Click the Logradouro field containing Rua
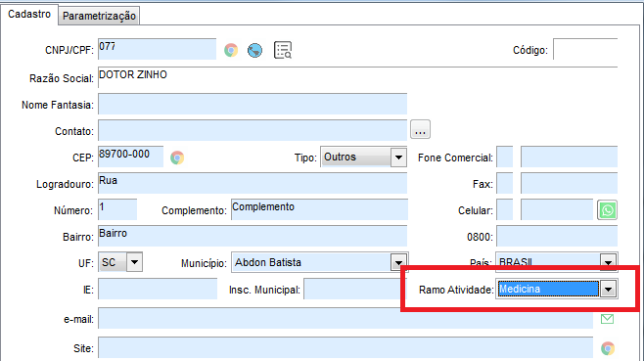Viewport: 644px width, 361px height. tap(253, 183)
